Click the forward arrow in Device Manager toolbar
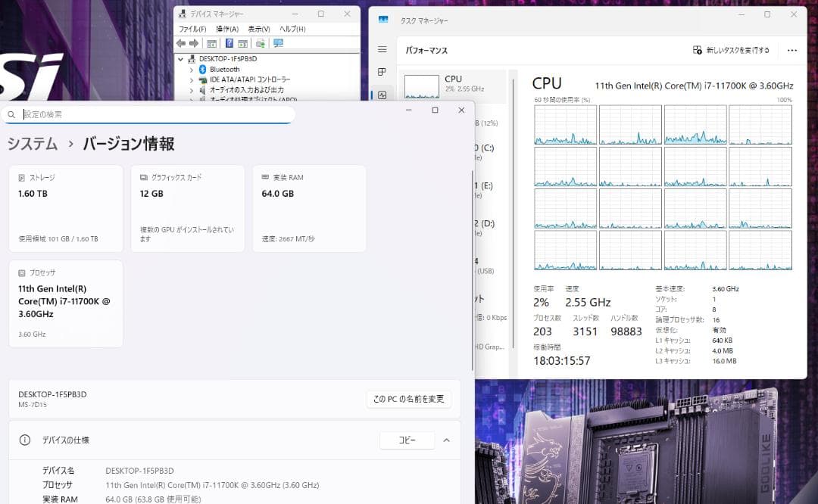This screenshot has height=504, width=818. pos(193,43)
